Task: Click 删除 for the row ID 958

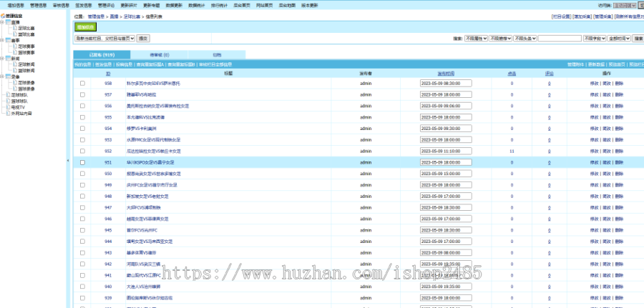Action: click(619, 84)
